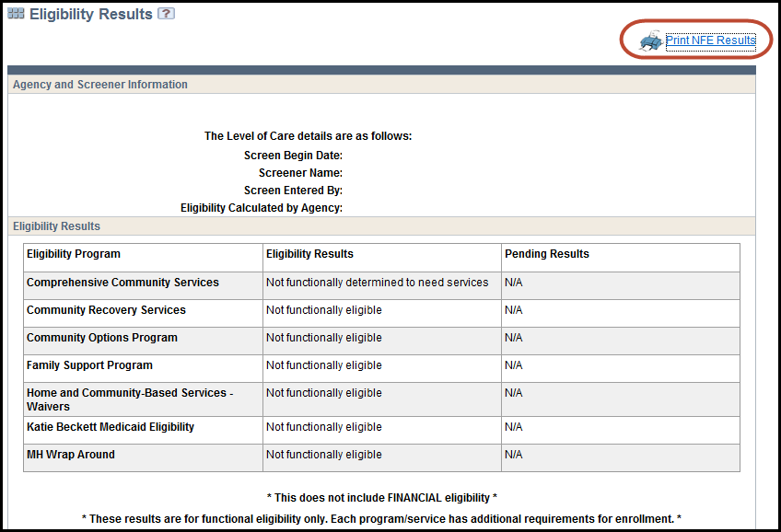781x532 pixels.
Task: Click the FINANCIAL eligibility disclaimer text
Action: [x=381, y=498]
